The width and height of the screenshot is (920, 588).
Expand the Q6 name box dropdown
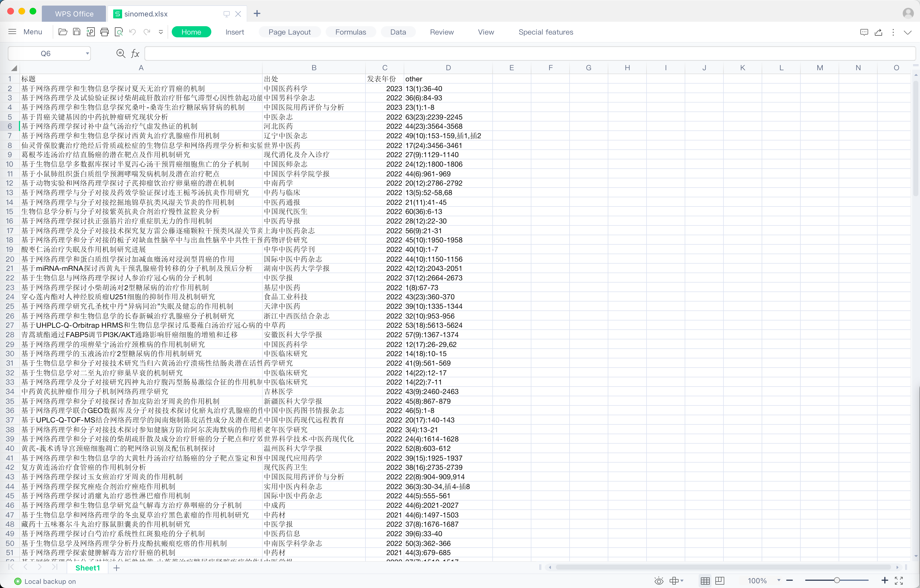tap(88, 54)
